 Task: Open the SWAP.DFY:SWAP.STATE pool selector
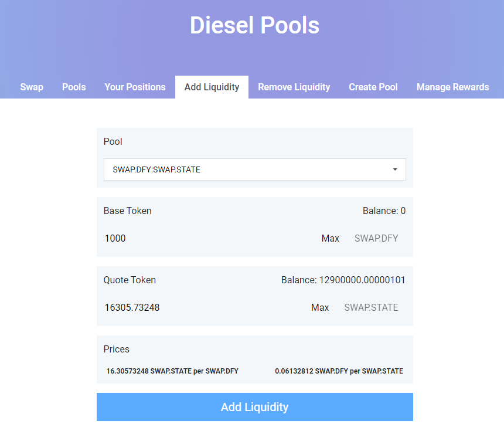(254, 169)
